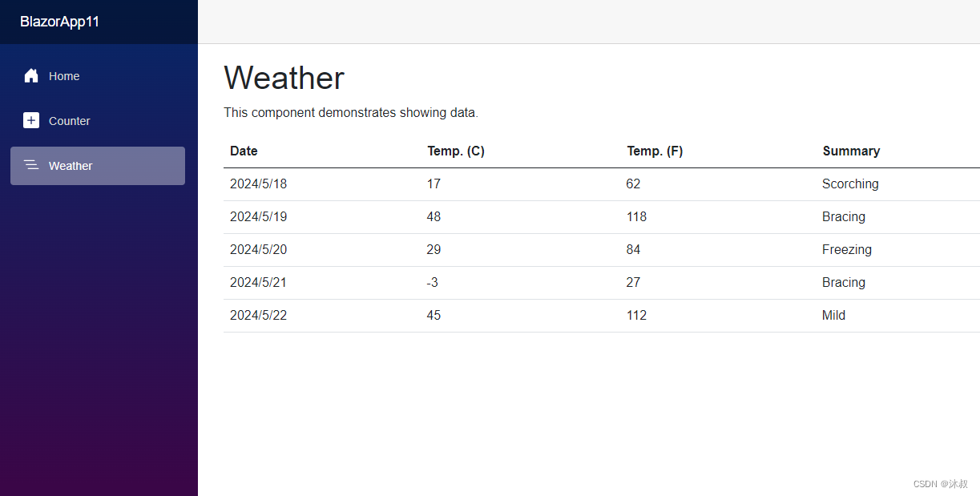Select the row dated 2024/5/22
Screen dimensions: 980x496
click(258, 315)
